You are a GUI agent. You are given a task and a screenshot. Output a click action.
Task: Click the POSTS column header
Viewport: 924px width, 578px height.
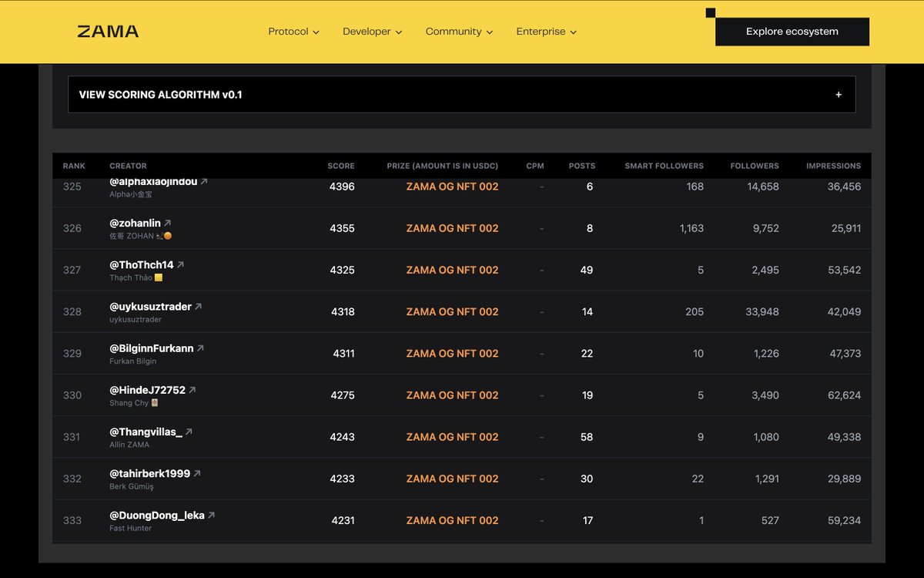582,166
